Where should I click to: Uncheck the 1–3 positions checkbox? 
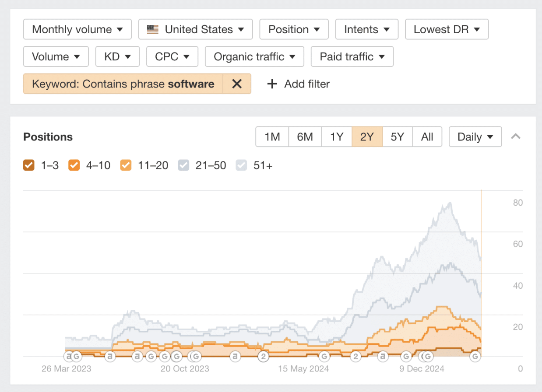point(29,166)
